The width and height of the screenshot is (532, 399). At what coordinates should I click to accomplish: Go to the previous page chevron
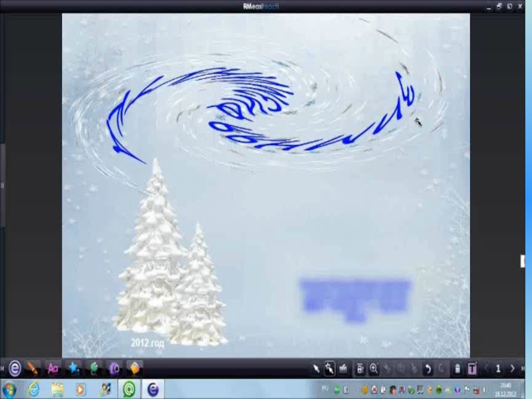click(x=486, y=368)
